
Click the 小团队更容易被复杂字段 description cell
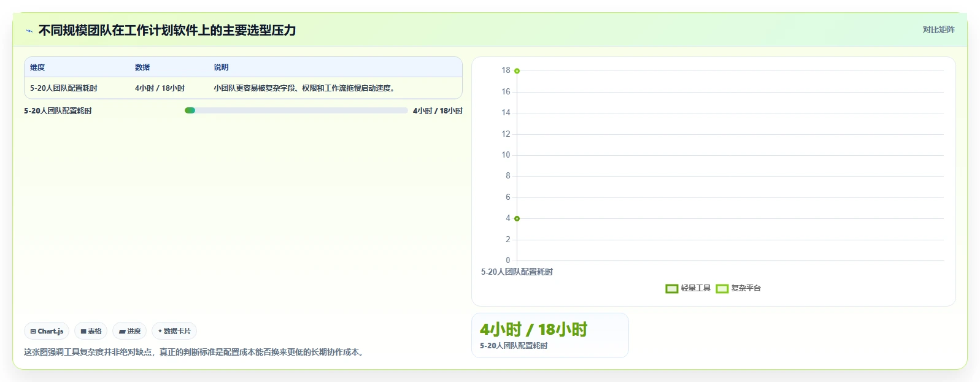click(x=304, y=88)
